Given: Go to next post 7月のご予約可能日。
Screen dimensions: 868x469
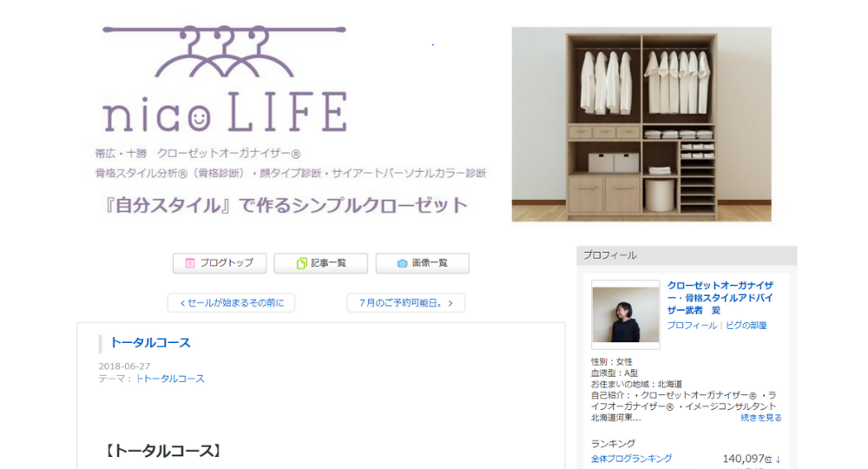Looking at the screenshot, I should [x=405, y=303].
